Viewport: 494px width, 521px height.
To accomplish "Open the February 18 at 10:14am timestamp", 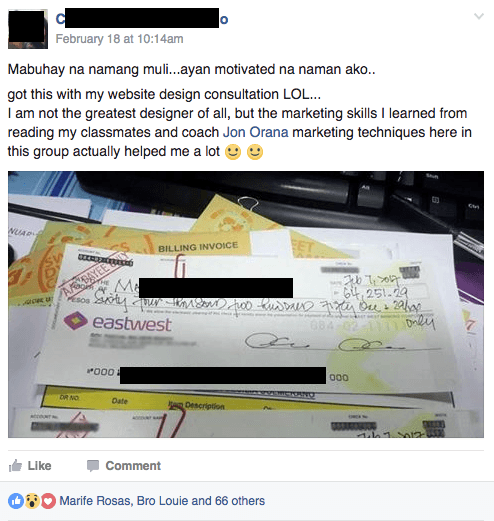I will coord(119,39).
